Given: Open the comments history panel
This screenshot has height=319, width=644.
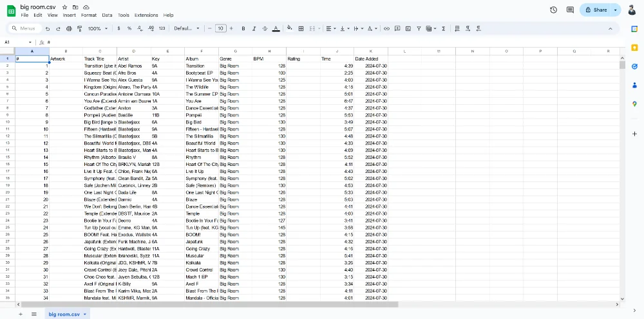Looking at the screenshot, I should click(x=570, y=10).
